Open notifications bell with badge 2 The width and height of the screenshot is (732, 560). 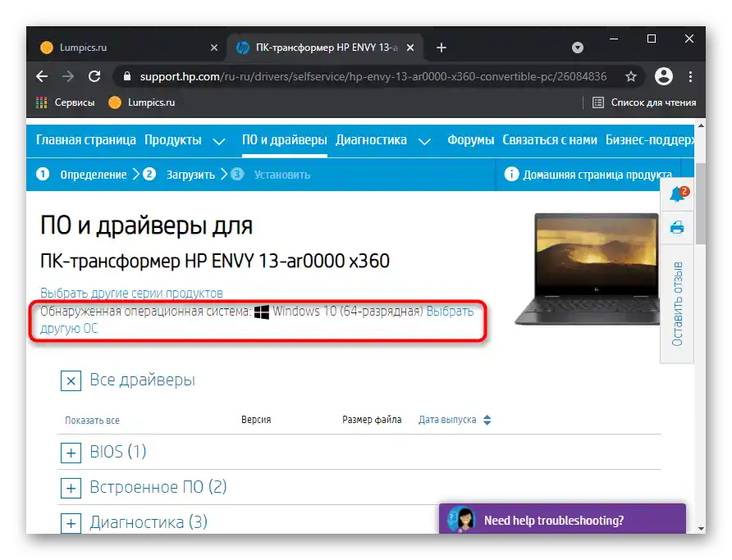click(x=677, y=193)
